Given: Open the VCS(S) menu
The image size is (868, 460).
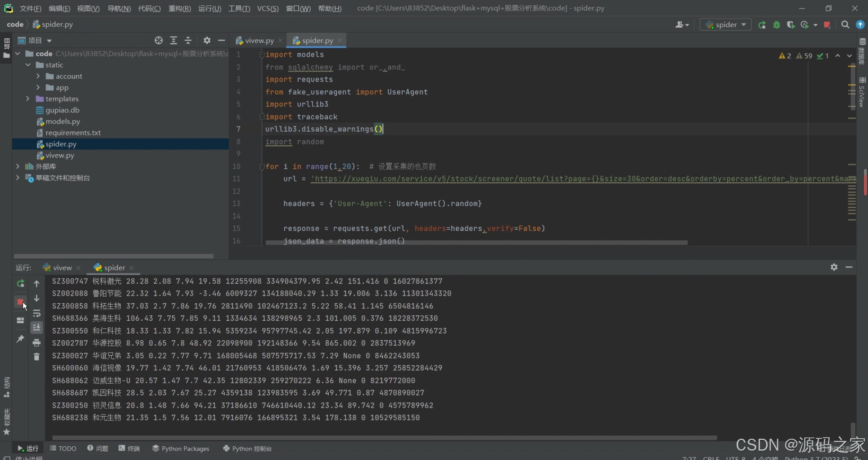Looking at the screenshot, I should (267, 8).
